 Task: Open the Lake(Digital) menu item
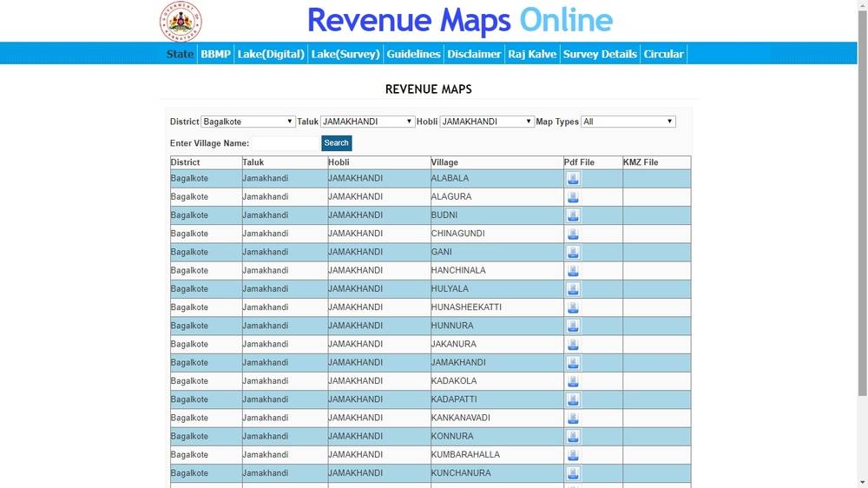pyautogui.click(x=271, y=54)
